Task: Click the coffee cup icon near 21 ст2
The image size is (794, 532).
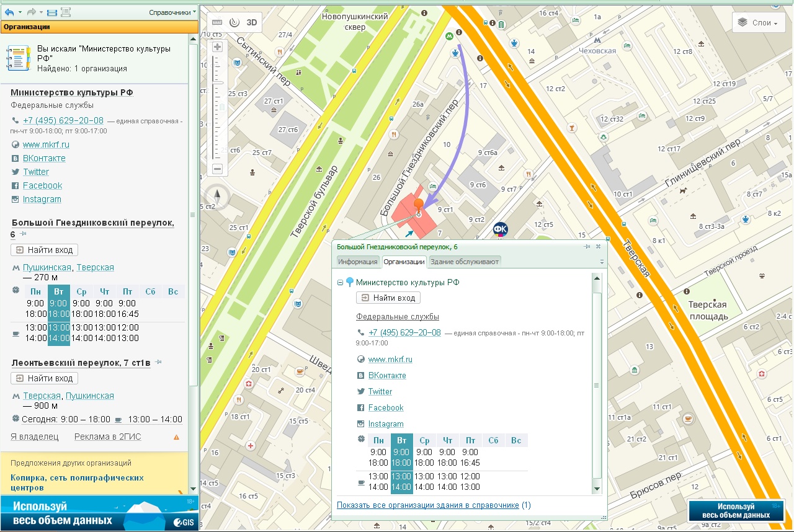Action: coord(688,419)
